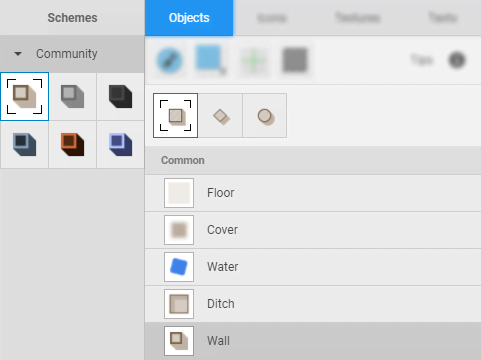Open the dark round info icon
This screenshot has height=360, width=481.
(x=457, y=60)
